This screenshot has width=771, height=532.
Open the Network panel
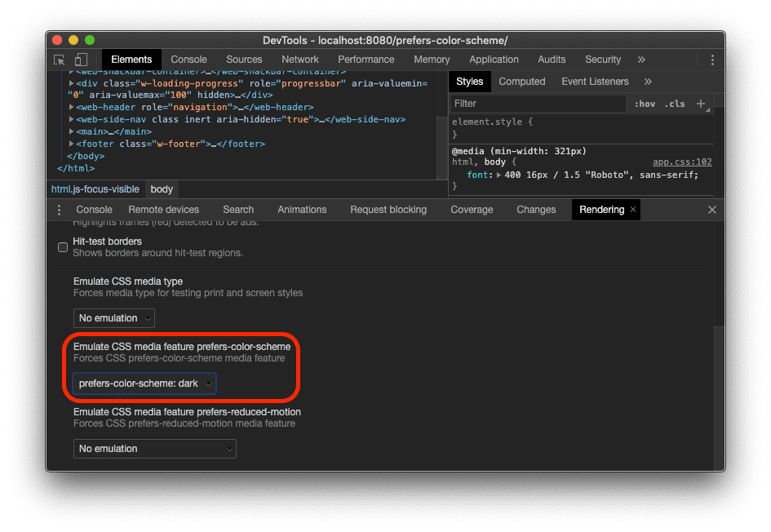(299, 59)
